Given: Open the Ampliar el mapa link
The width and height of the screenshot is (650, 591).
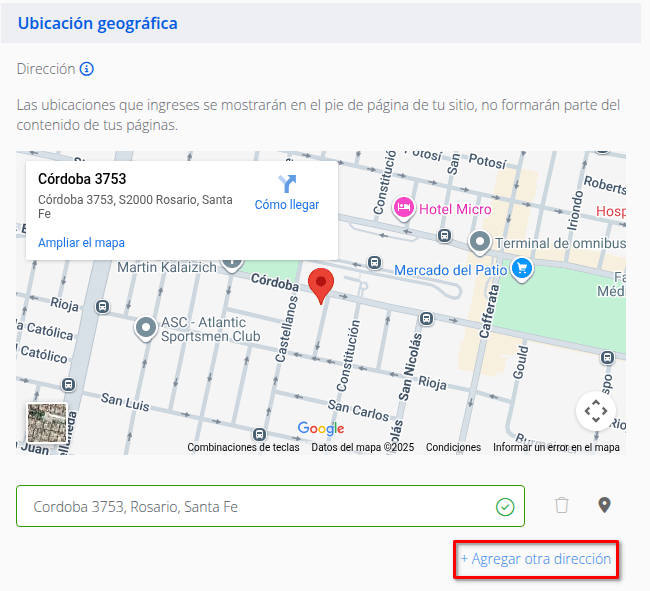Looking at the screenshot, I should [x=81, y=242].
